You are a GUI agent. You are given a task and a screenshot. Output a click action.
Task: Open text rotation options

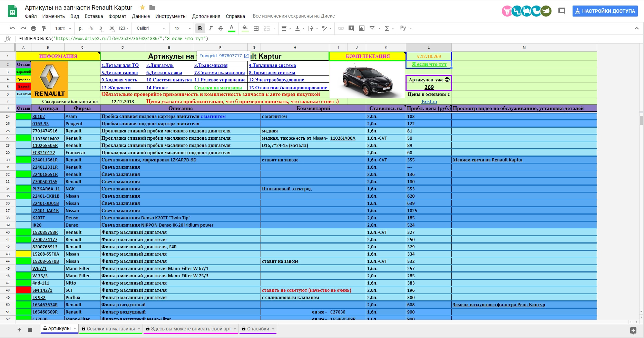pos(326,28)
